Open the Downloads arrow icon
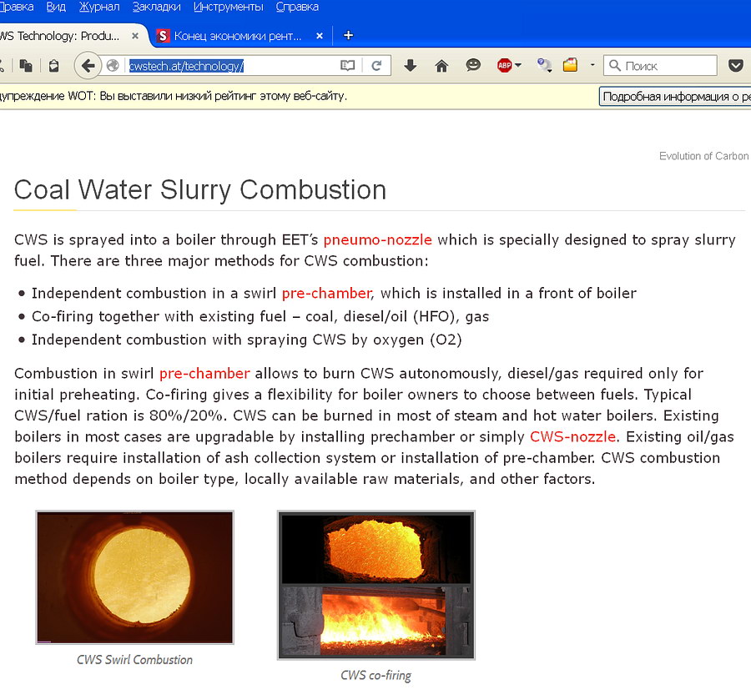Screen dimensions: 751x700 pos(410,66)
